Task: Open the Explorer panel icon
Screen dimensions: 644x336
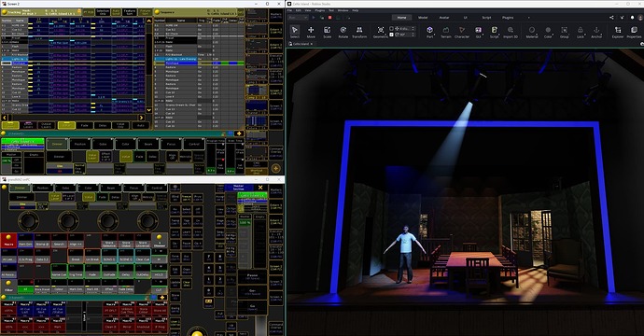Action: 618,32
